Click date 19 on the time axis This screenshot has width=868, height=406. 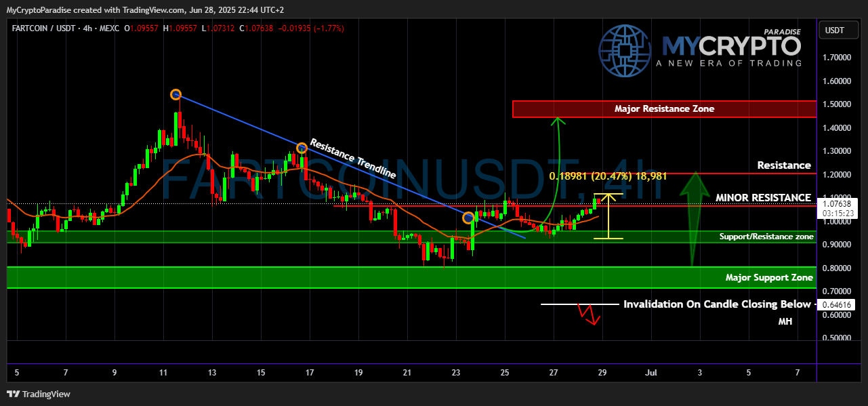coord(358,372)
